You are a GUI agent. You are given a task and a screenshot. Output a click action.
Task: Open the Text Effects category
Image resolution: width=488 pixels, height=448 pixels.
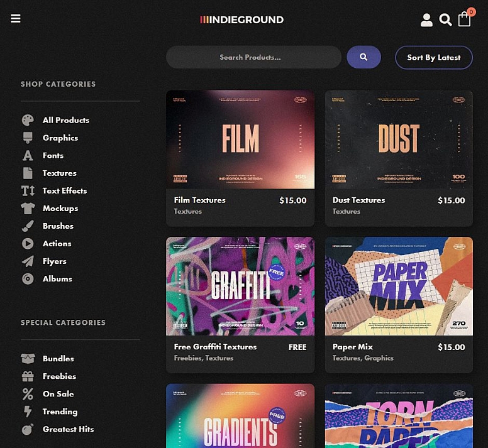point(65,190)
